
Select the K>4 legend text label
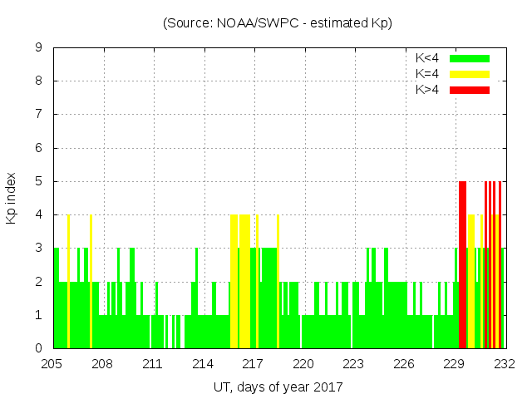(427, 90)
